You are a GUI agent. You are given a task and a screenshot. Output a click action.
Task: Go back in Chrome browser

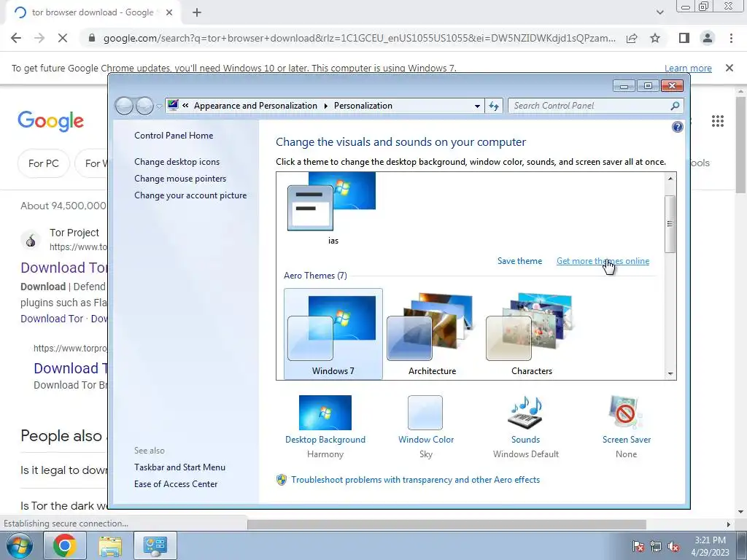click(16, 38)
